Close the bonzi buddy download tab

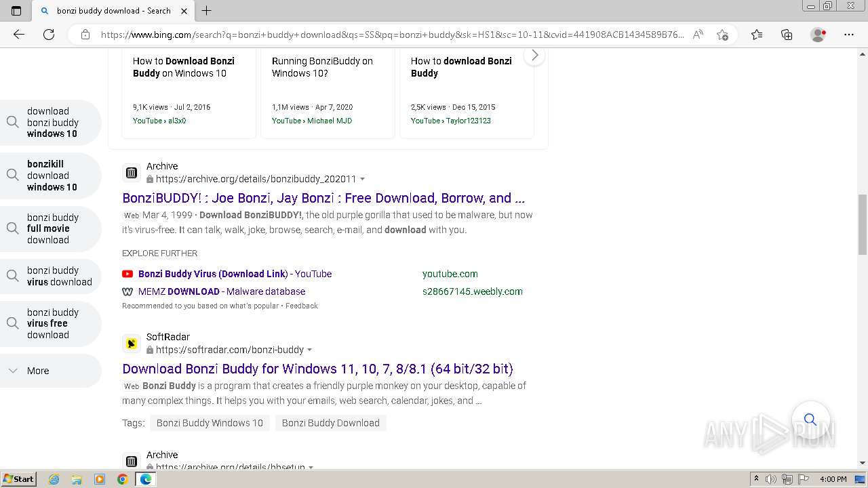coord(184,11)
